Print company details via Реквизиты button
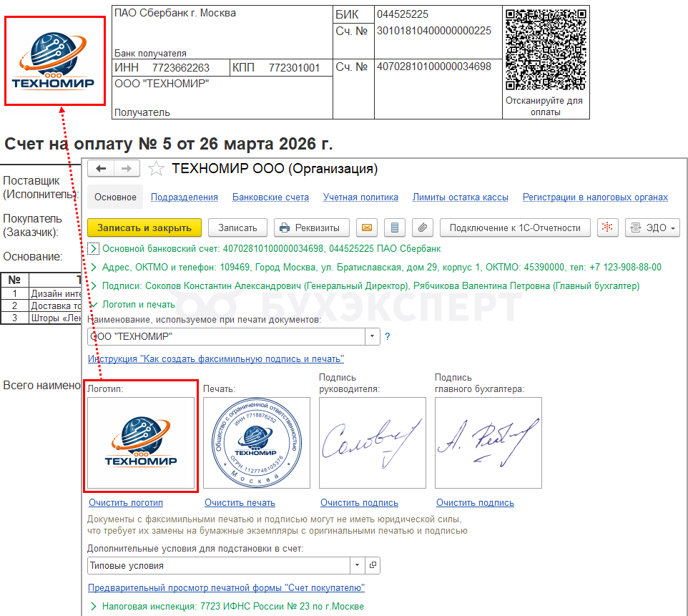Screen dimensions: 688x616 click(x=312, y=228)
